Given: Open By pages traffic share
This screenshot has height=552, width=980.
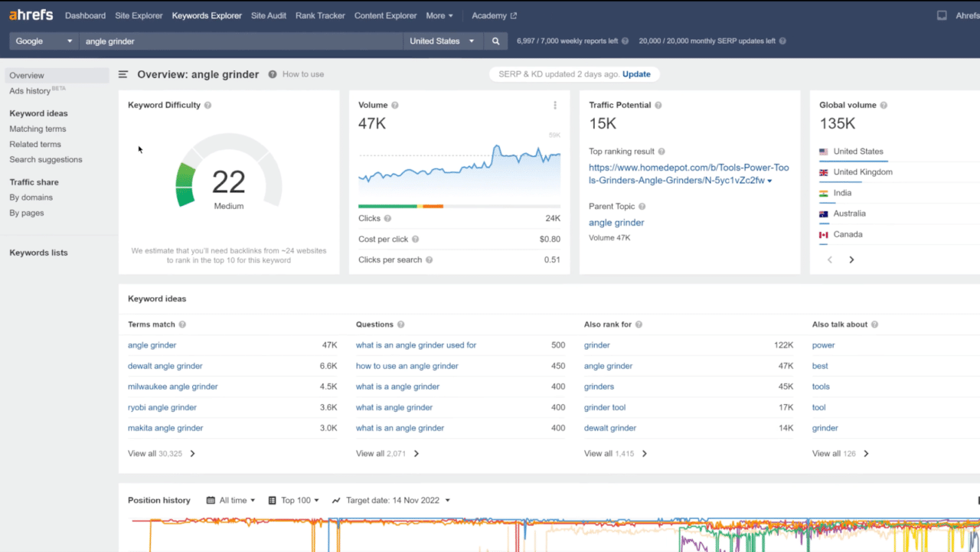Looking at the screenshot, I should pyautogui.click(x=27, y=213).
